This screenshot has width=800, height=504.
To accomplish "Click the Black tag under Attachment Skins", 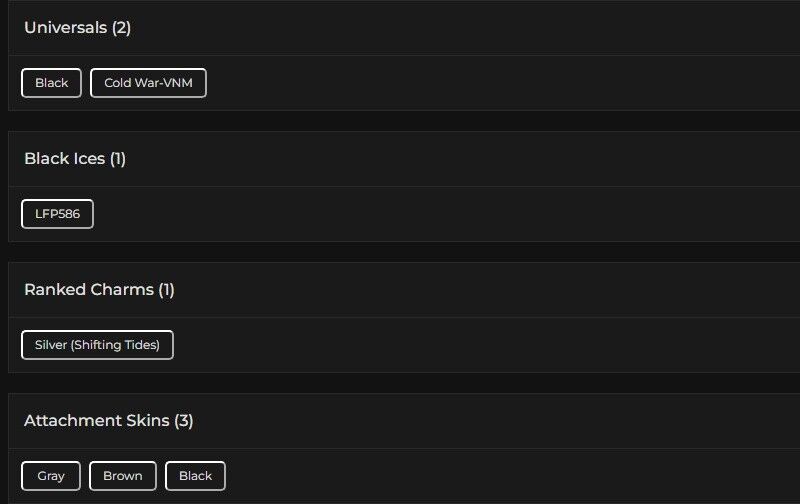I will coord(195,476).
